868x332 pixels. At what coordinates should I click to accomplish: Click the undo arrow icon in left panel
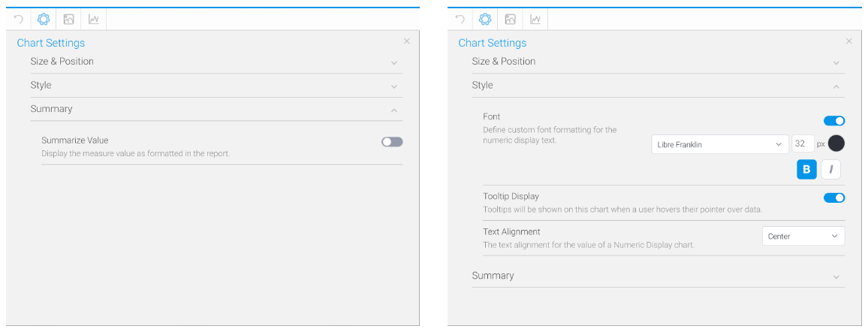18,20
